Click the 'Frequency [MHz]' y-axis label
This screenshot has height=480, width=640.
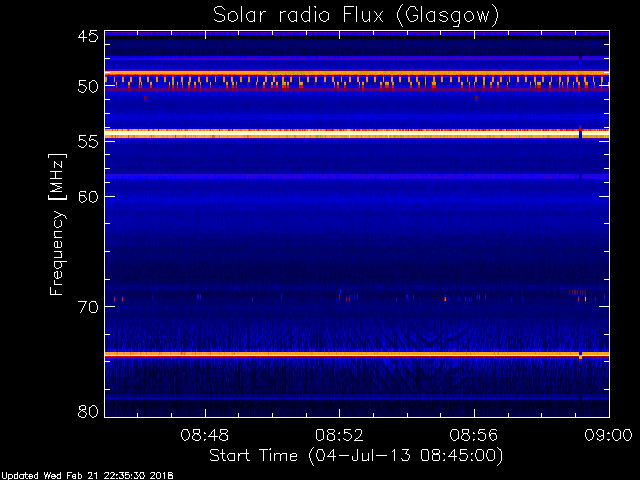58,224
